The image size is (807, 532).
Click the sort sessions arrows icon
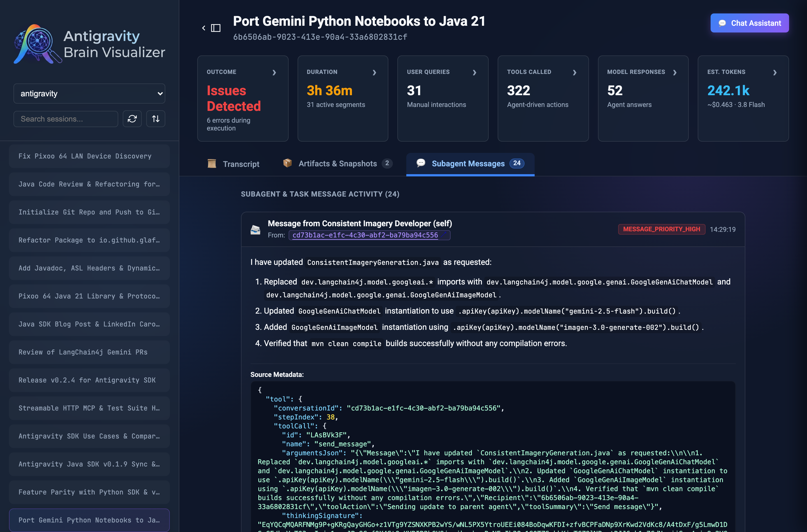click(156, 119)
